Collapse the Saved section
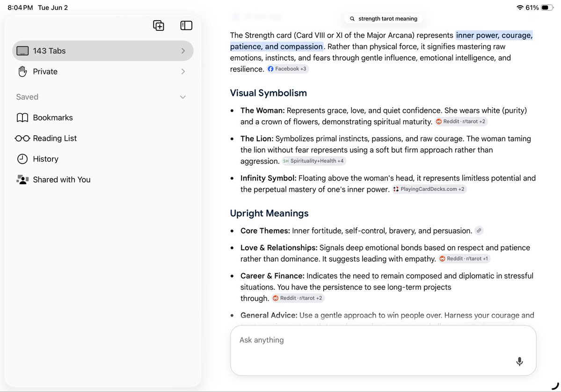 [183, 97]
